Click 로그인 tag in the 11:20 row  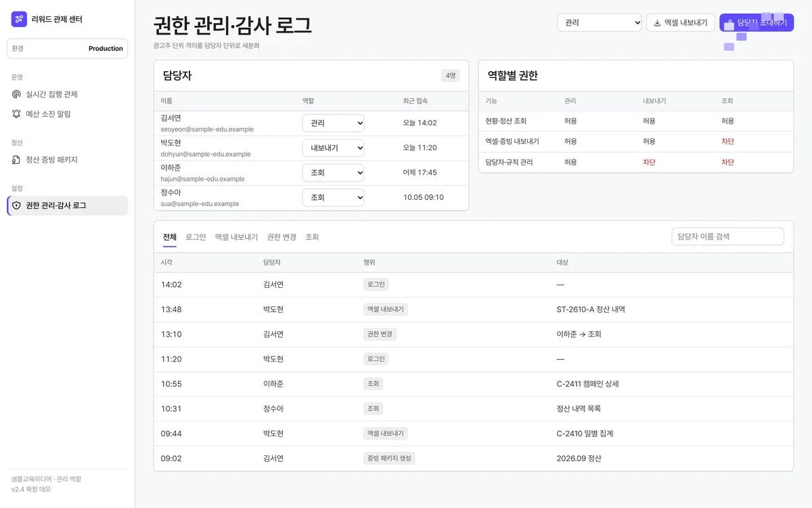point(376,359)
